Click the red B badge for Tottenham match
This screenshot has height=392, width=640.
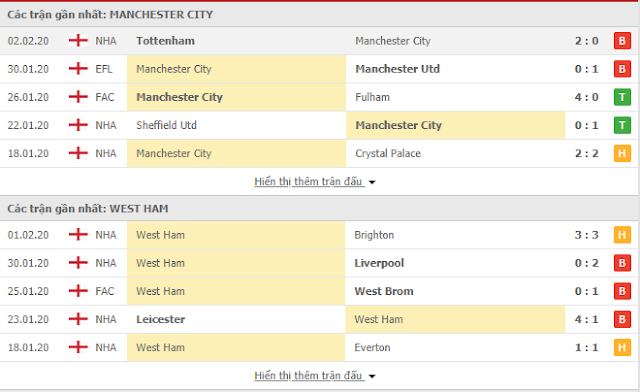click(622, 41)
